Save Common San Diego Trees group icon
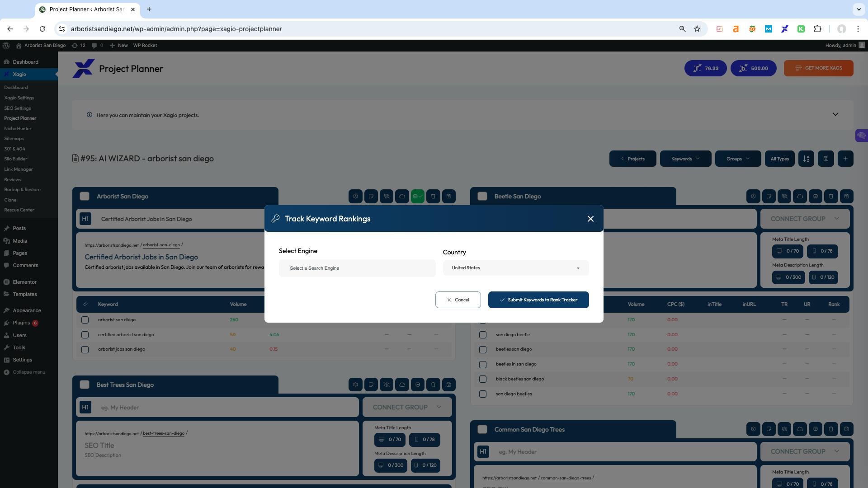868x488 pixels. click(847, 429)
